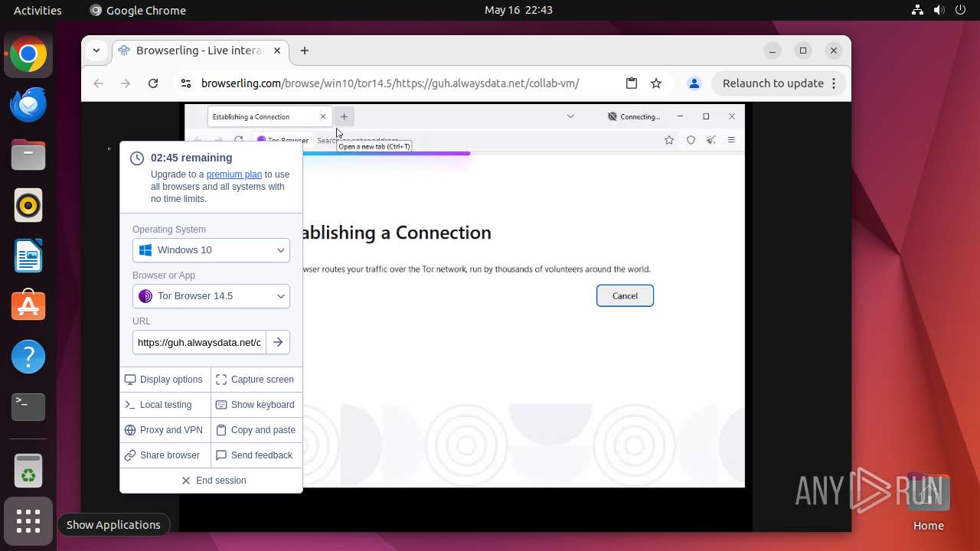Open the volume icon in system tray
Image resolution: width=980 pixels, height=551 pixels.
[x=939, y=10]
